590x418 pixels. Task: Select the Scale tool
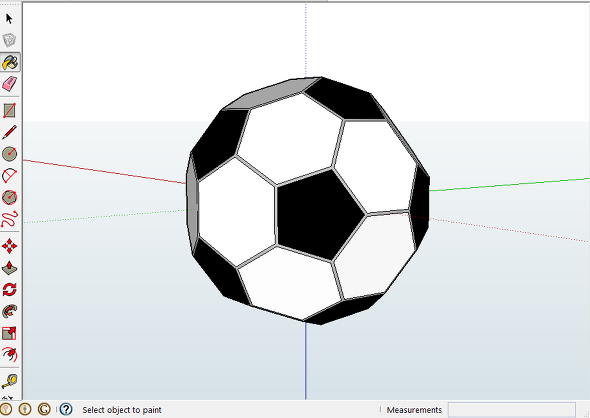(x=9, y=333)
